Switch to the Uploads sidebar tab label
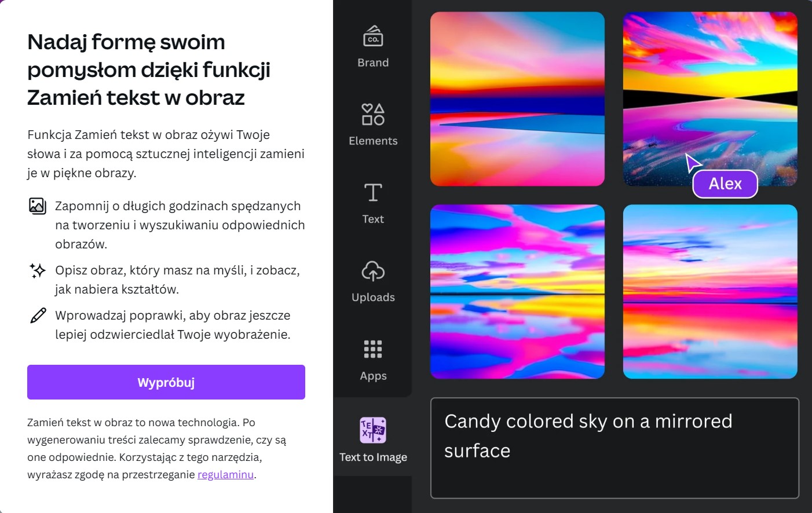Viewport: 812px width, 513px height. click(373, 297)
